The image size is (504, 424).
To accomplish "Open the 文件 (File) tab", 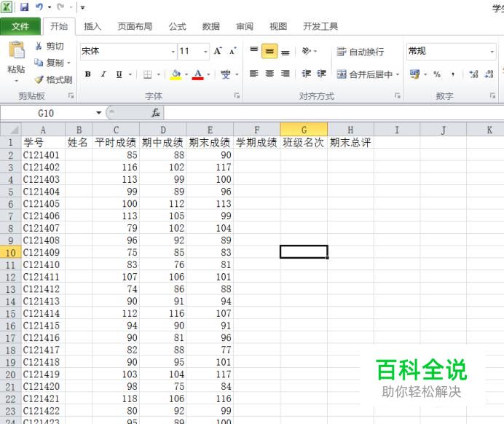I will pos(20,26).
